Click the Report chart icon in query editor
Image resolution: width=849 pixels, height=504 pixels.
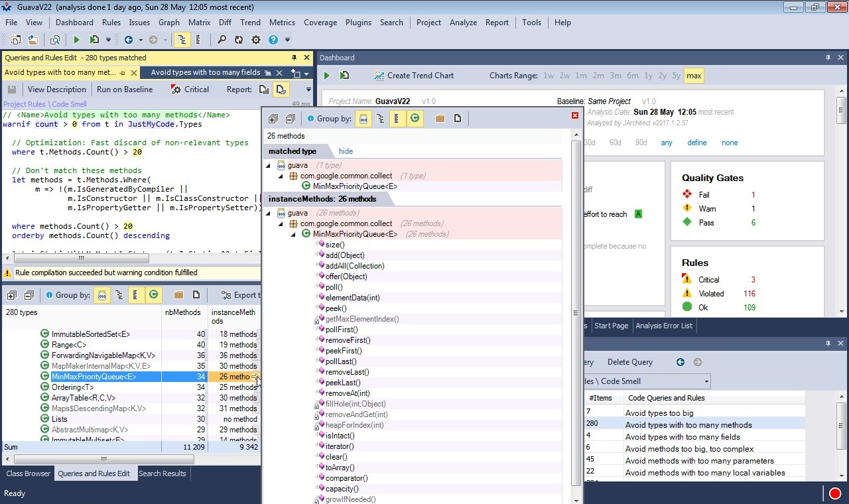pyautogui.click(x=264, y=90)
